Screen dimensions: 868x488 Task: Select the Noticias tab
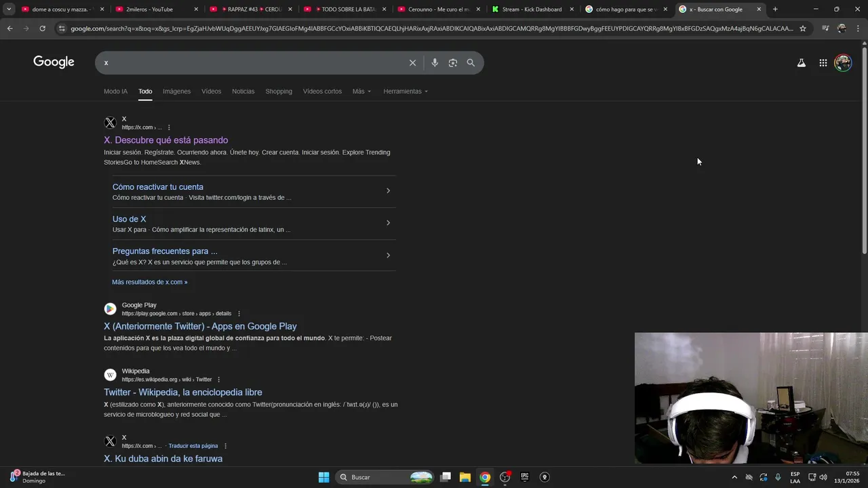tap(243, 91)
